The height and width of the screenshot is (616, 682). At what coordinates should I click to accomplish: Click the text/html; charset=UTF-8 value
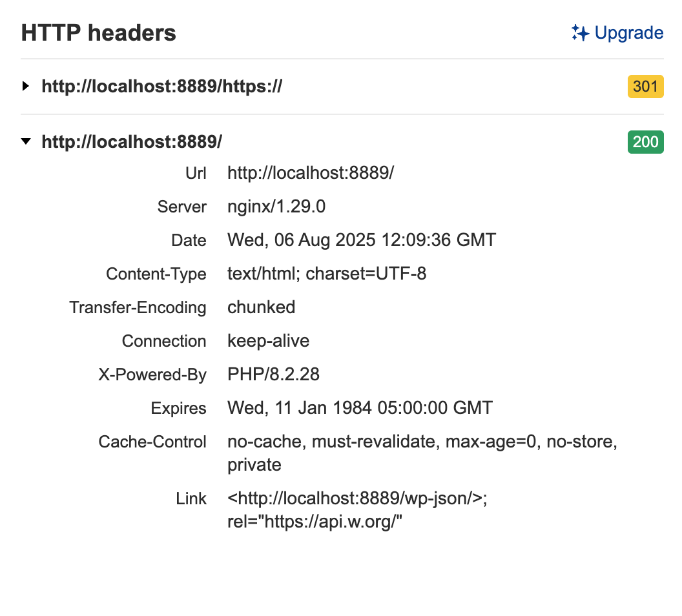point(327,274)
